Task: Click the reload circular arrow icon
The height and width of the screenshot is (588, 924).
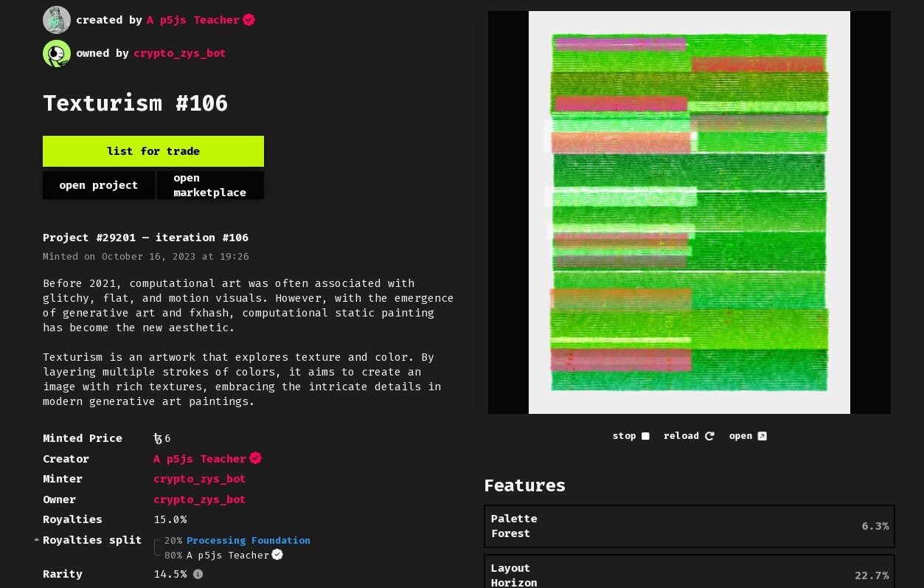Action: point(709,436)
